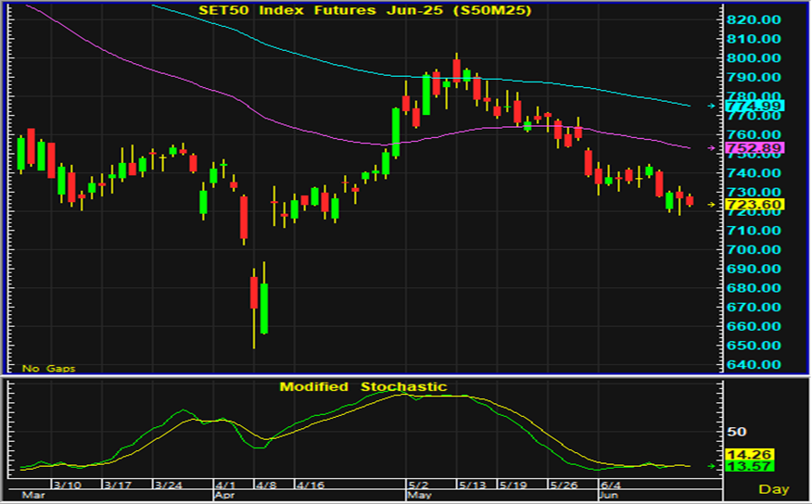The width and height of the screenshot is (812, 504).
Task: Click the 690.00 price axis label
Action: [754, 269]
